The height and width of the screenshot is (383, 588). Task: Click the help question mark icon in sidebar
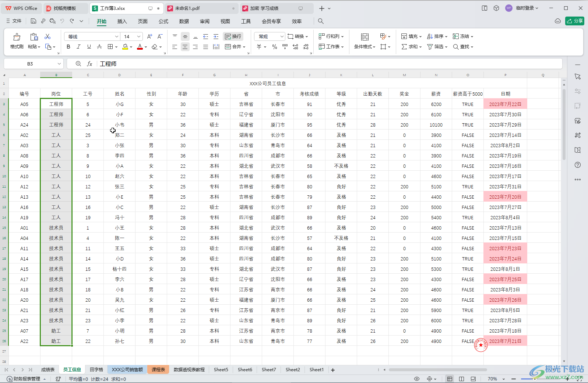[x=578, y=165]
